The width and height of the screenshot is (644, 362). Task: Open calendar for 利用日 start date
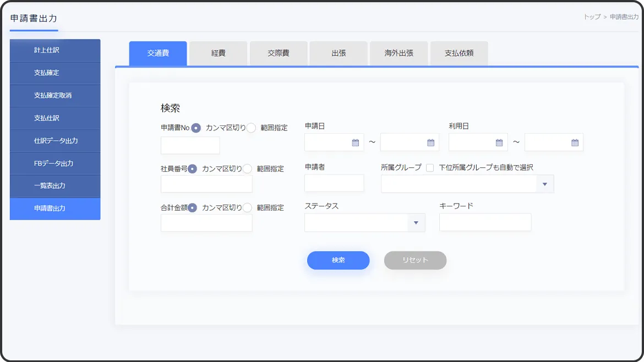(499, 142)
